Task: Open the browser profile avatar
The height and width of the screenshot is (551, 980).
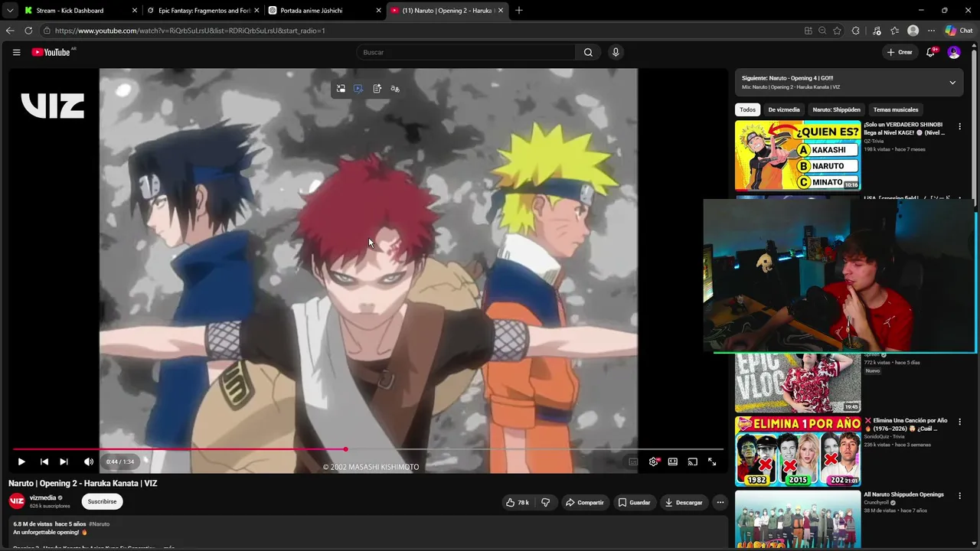Action: [913, 31]
